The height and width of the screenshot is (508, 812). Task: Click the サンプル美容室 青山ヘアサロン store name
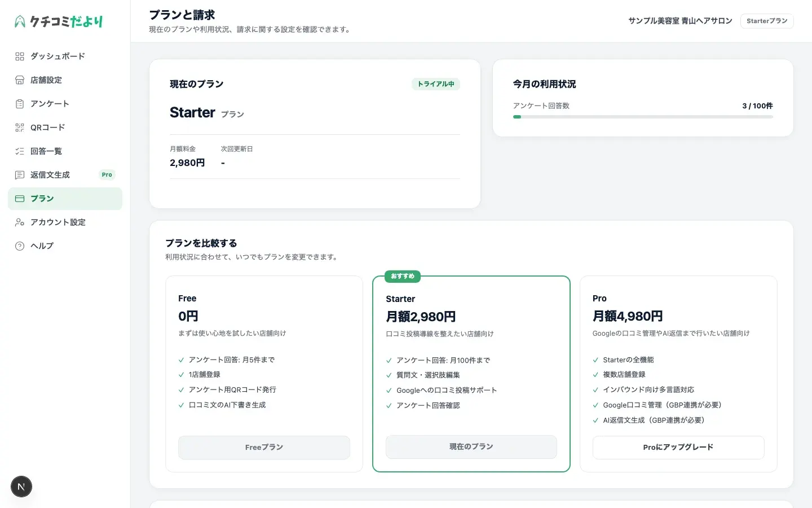[680, 21]
